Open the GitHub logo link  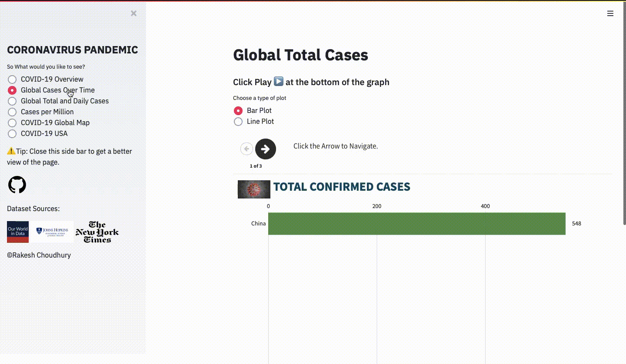click(x=17, y=185)
